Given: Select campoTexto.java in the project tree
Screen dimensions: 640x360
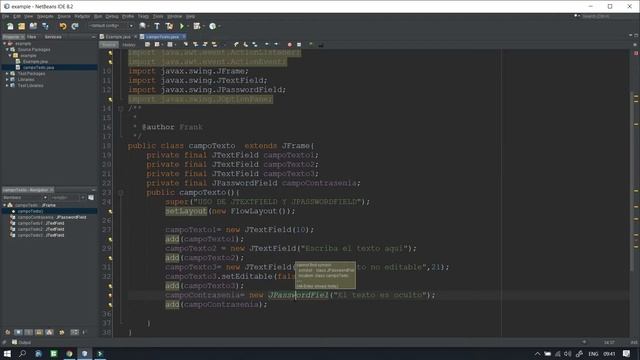Looking at the screenshot, I should coord(35,67).
